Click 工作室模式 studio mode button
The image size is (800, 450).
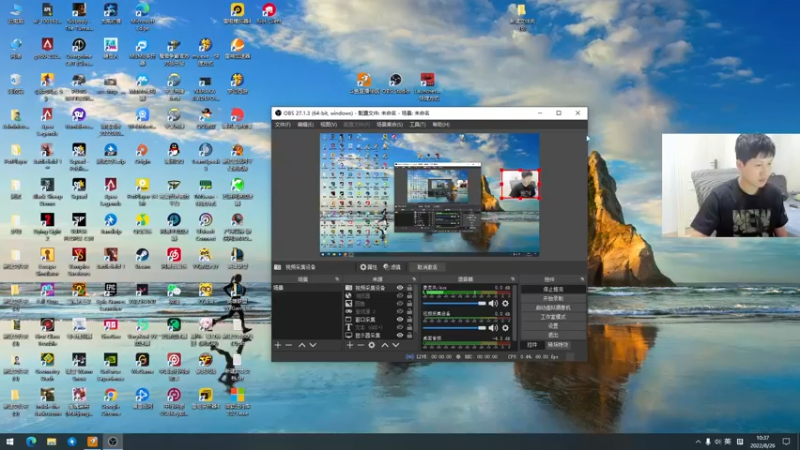pos(553,317)
